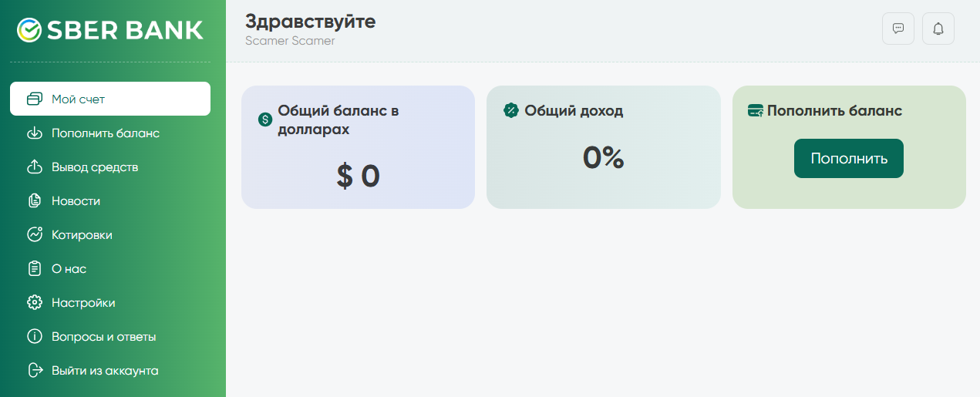The height and width of the screenshot is (397, 980).
Task: Click the info icon beside Вопросы и ответы
Action: click(34, 336)
